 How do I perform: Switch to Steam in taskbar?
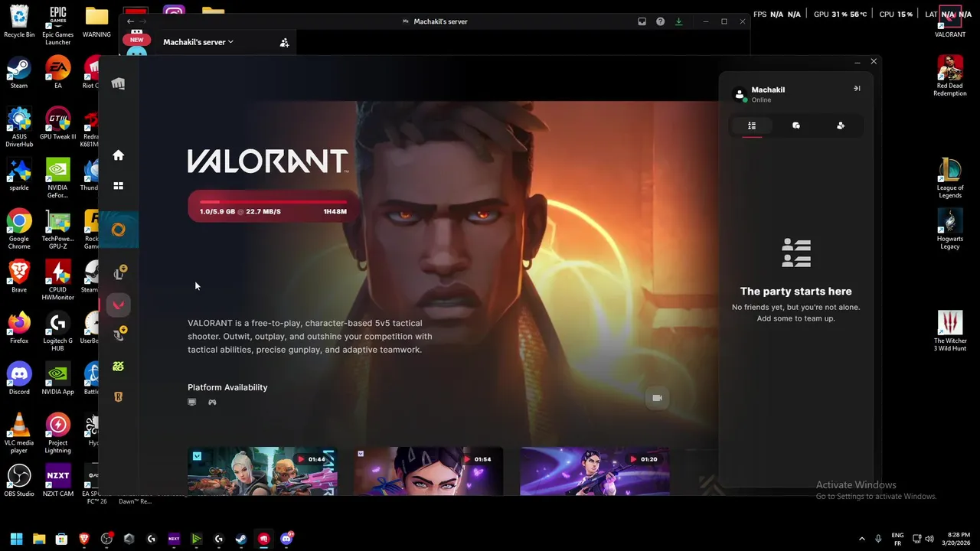point(241,539)
